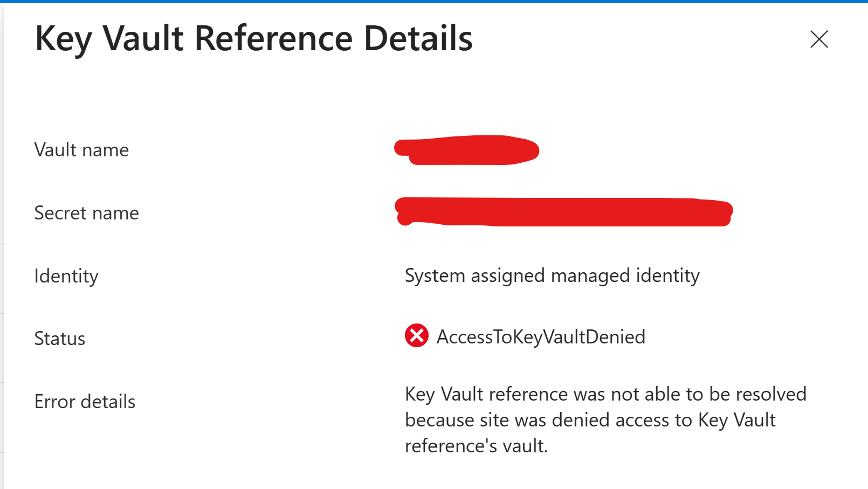Close the Key Vault Reference Details panel

[819, 39]
